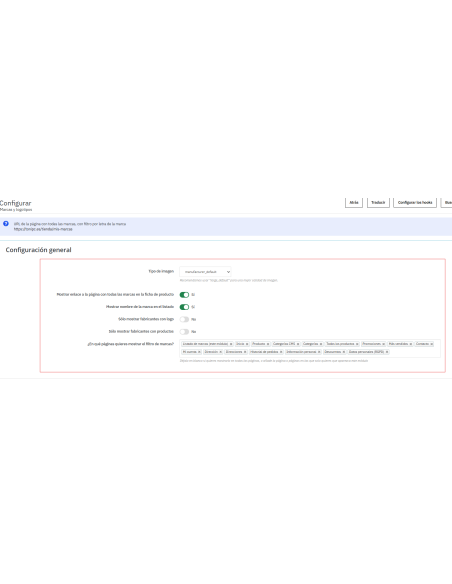
Task: Click the 'Tipo de imagen' label
Action: pos(161,272)
